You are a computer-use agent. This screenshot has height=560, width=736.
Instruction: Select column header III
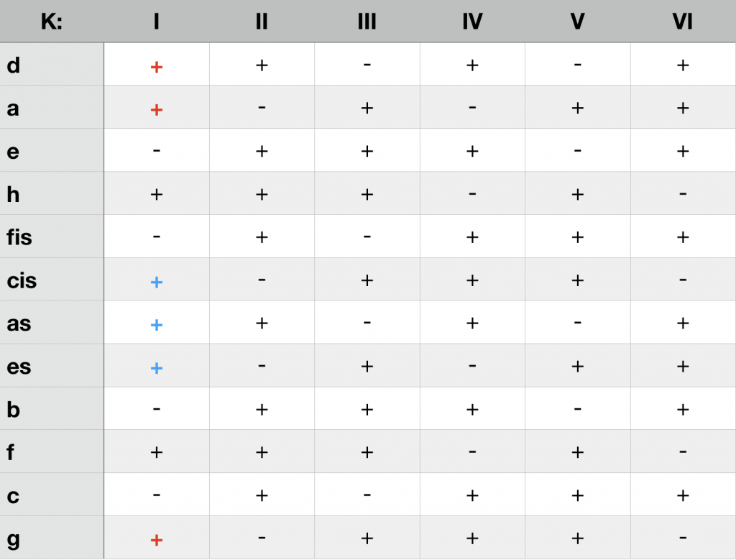click(x=367, y=22)
